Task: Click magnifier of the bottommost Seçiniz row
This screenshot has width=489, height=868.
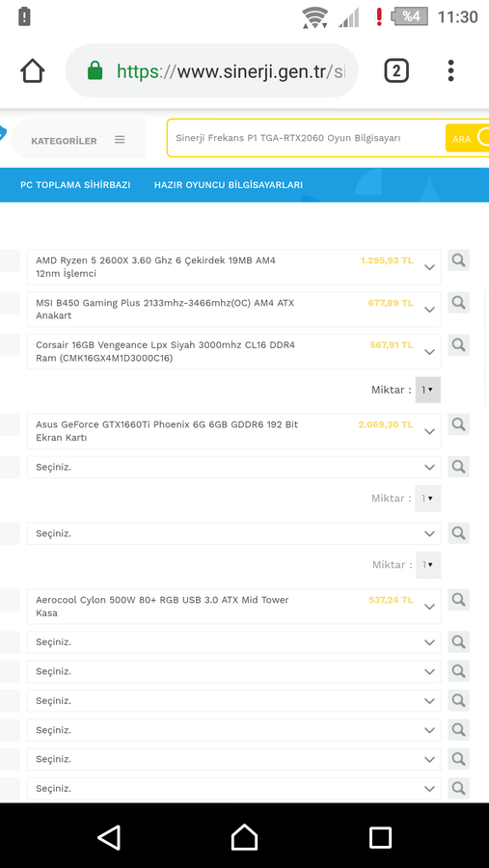Action: (x=458, y=788)
